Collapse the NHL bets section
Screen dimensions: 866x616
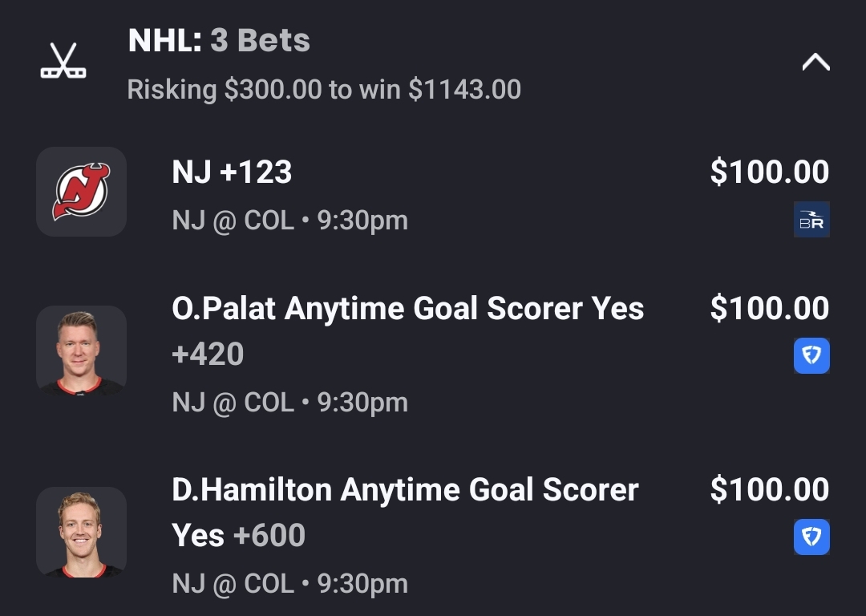point(815,63)
